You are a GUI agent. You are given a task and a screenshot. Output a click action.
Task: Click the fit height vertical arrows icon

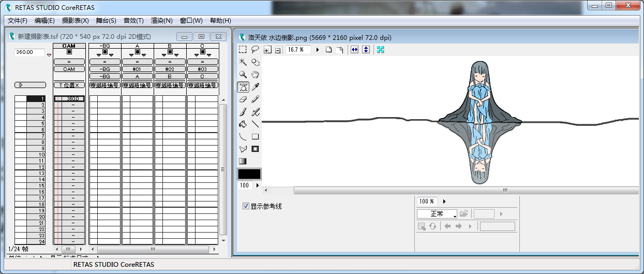click(366, 50)
